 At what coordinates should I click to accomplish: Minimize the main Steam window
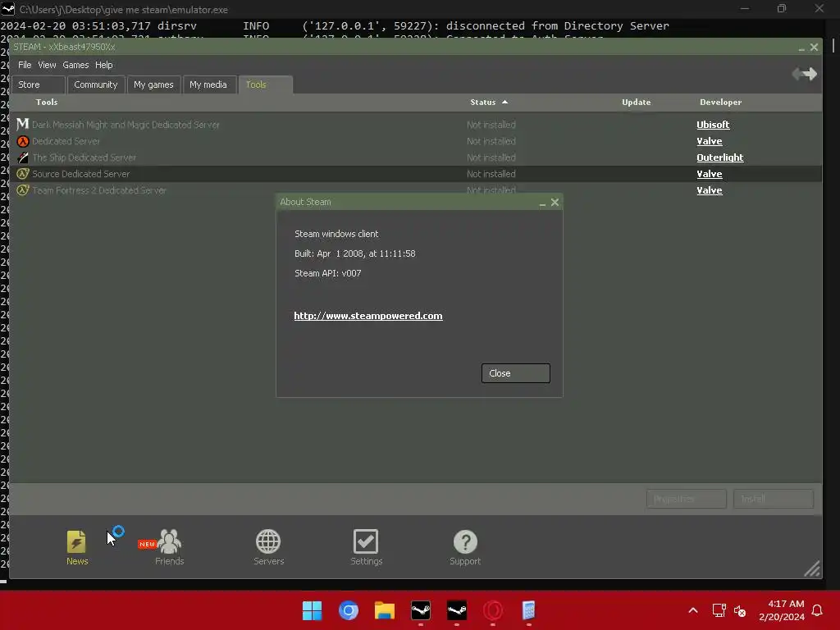pos(801,48)
